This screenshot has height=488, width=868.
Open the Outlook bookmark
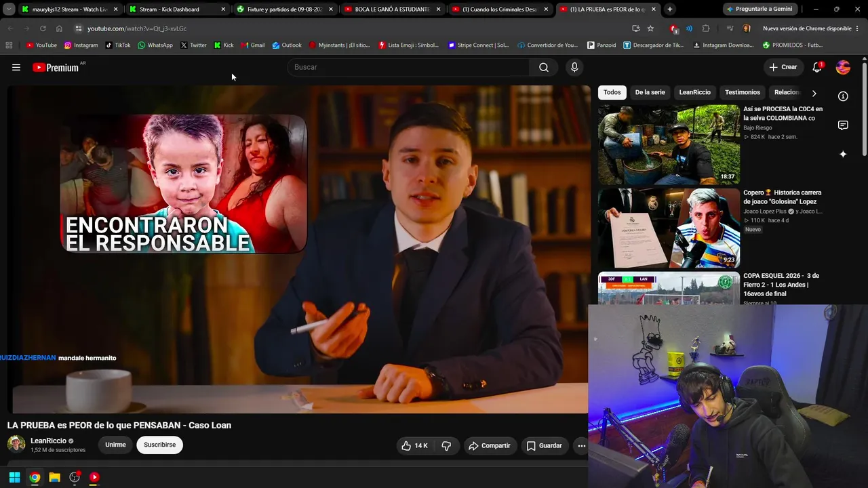[287, 45]
